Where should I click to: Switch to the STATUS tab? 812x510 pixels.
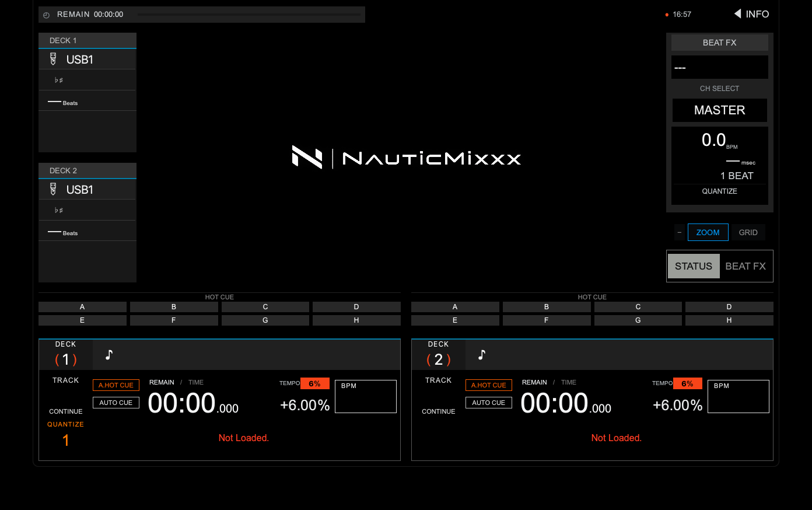(694, 266)
